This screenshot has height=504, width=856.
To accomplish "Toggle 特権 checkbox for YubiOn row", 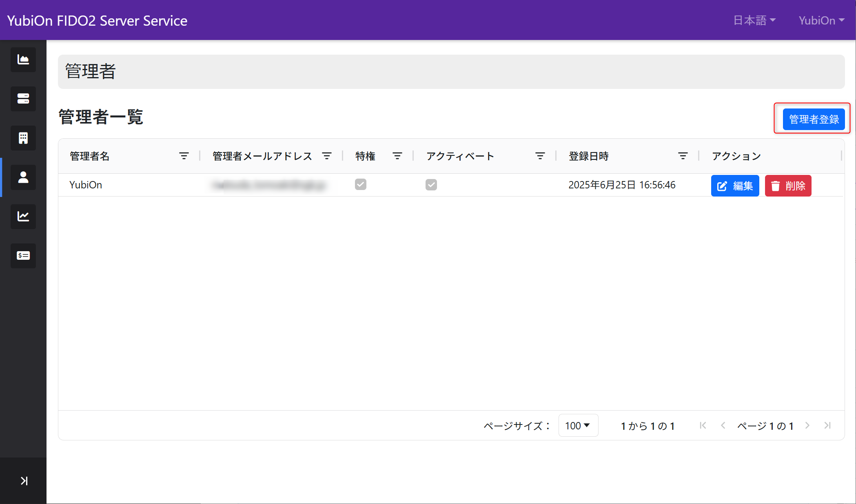I will point(361,185).
